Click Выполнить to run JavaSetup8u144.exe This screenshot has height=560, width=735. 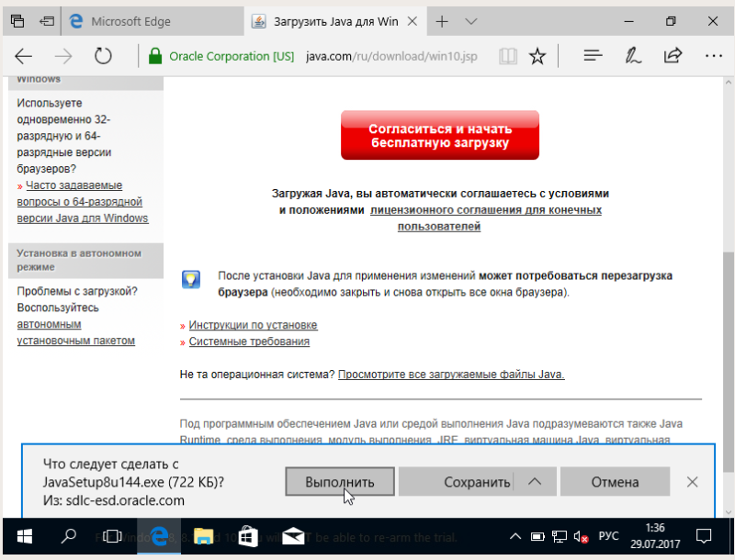[340, 482]
